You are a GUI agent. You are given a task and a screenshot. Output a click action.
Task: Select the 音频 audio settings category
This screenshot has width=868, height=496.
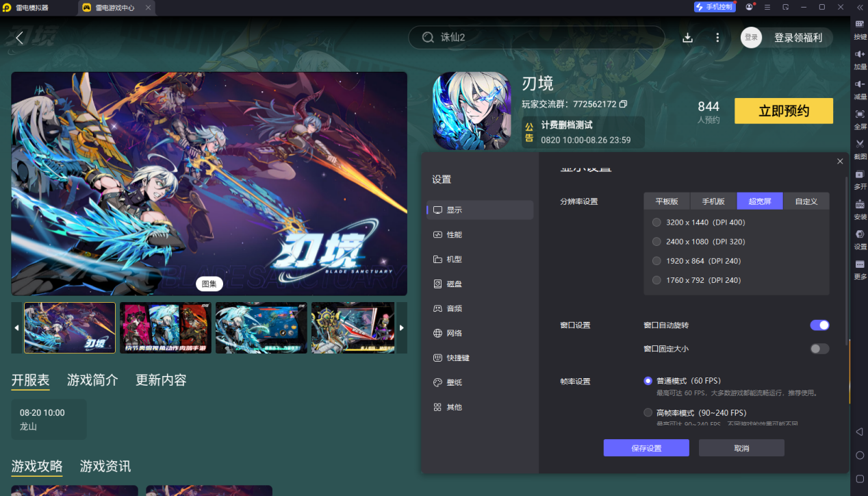pos(480,309)
